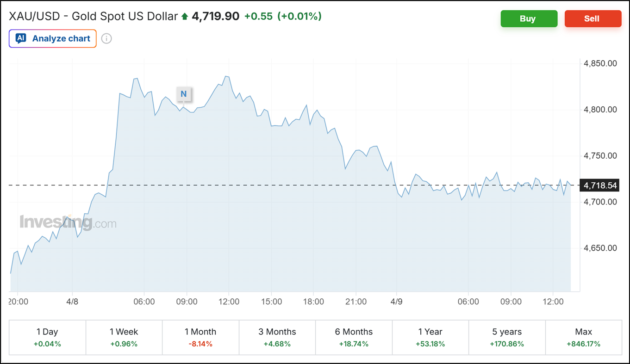Click the AI Analyze chart icon
This screenshot has width=630, height=364.
[21, 38]
